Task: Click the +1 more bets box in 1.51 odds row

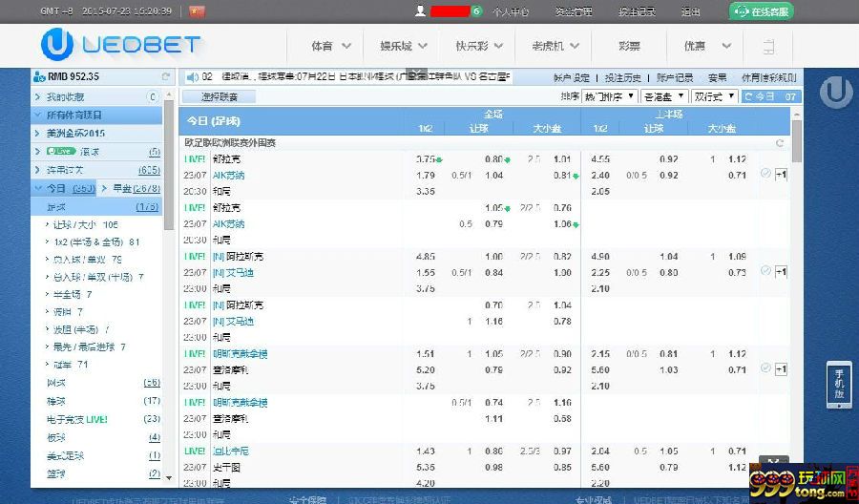Action: coord(781,369)
